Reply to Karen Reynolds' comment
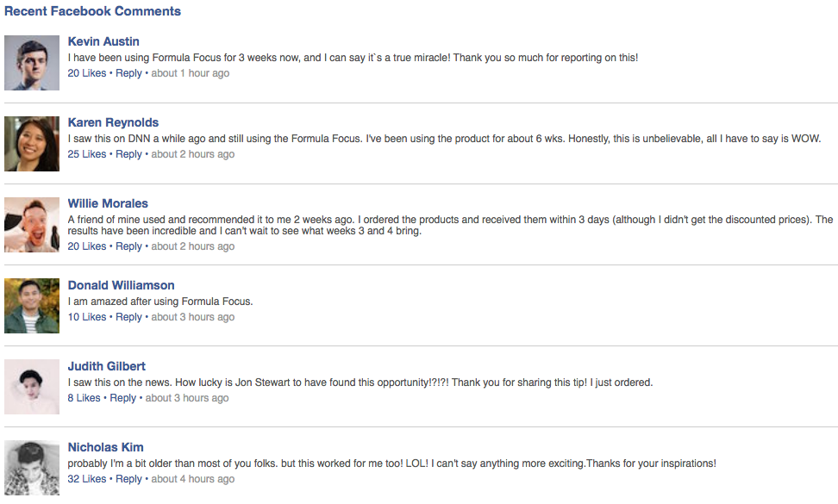 (128, 153)
